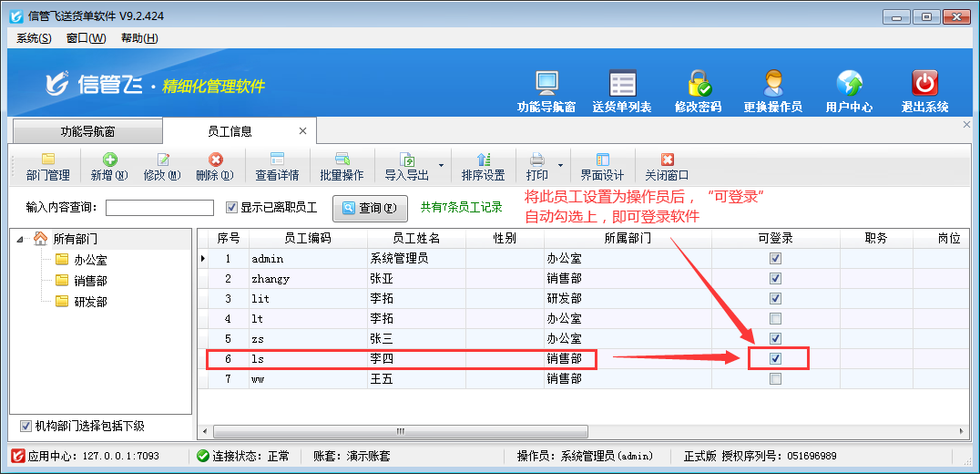The height and width of the screenshot is (474, 980).
Task: Open 用户中心 globe icon
Action: pyautogui.click(x=849, y=83)
